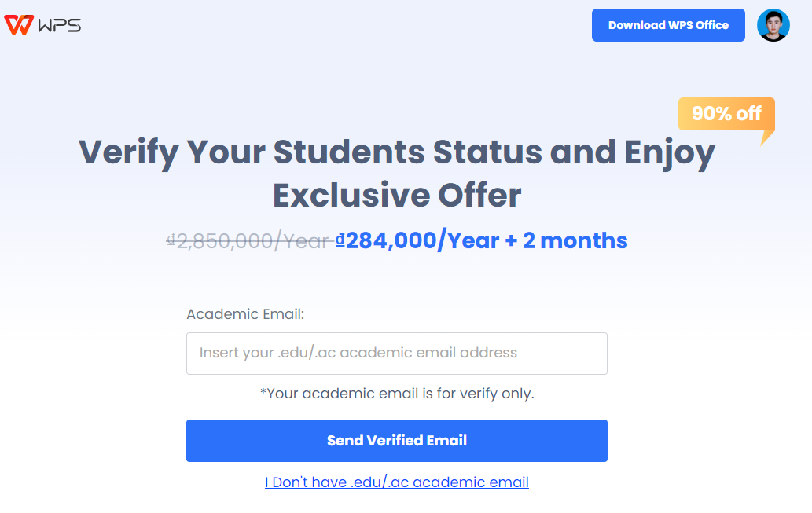This screenshot has height=513, width=812.
Task: Click the 90% off discount badge
Action: click(x=726, y=114)
